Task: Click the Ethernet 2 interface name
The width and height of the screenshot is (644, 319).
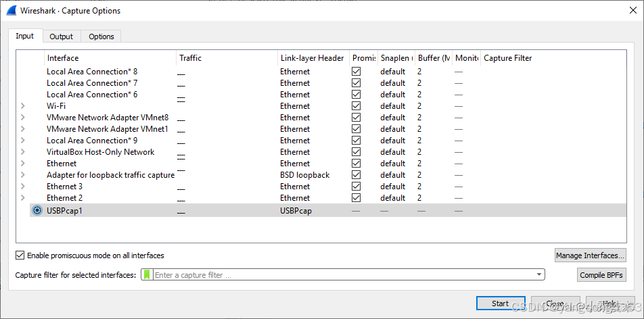Action: point(64,198)
